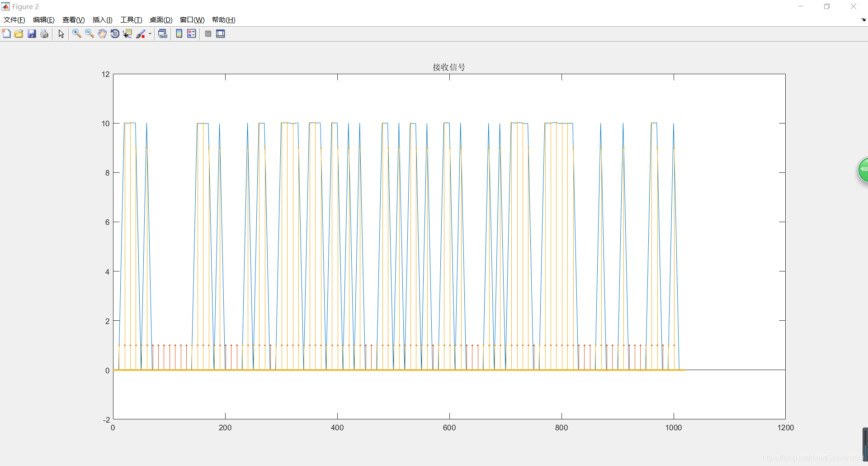Click the Show Plot Tools icon

221,34
